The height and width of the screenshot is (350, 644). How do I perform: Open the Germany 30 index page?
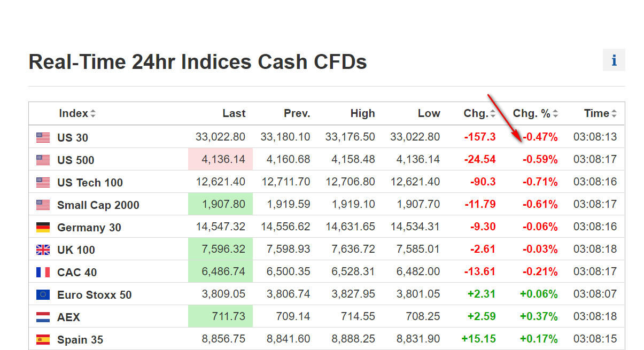[x=89, y=228]
